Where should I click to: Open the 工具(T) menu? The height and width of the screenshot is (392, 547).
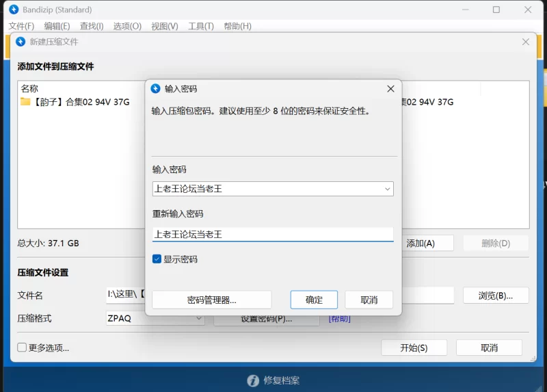click(201, 26)
